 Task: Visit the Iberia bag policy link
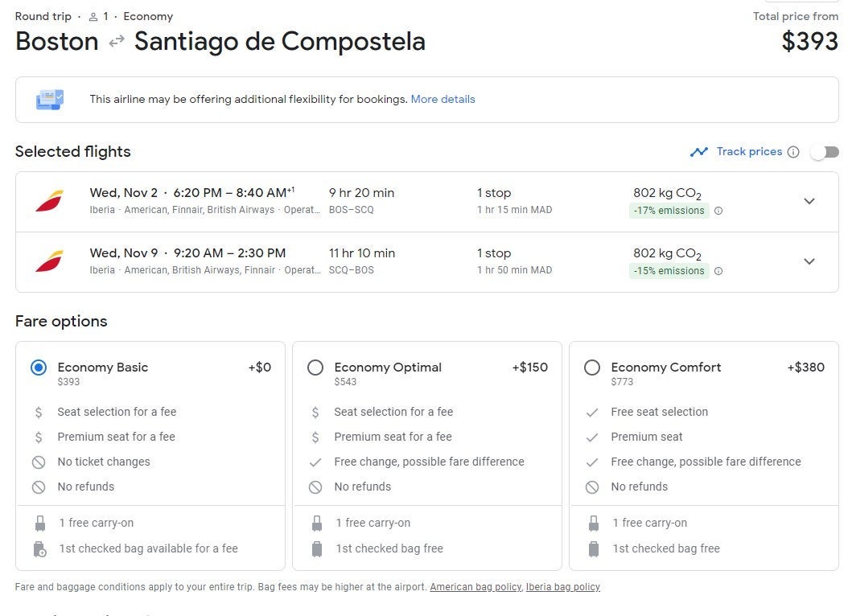click(562, 587)
